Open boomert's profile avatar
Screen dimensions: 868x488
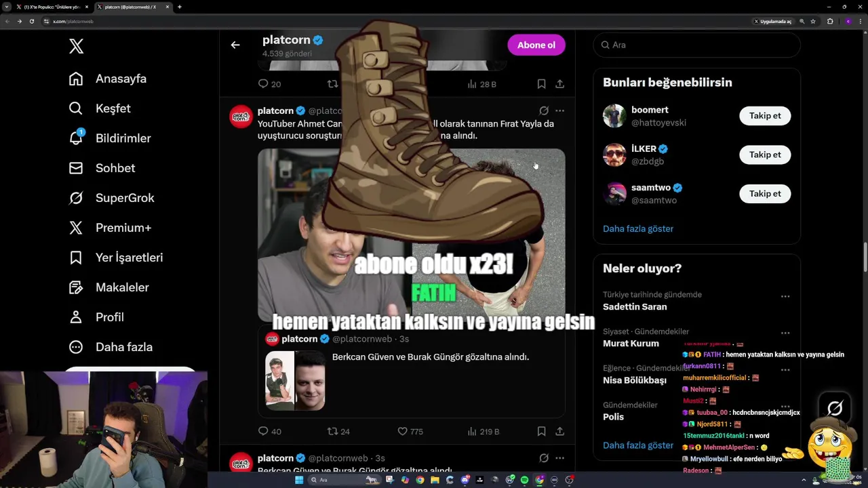[x=614, y=116]
